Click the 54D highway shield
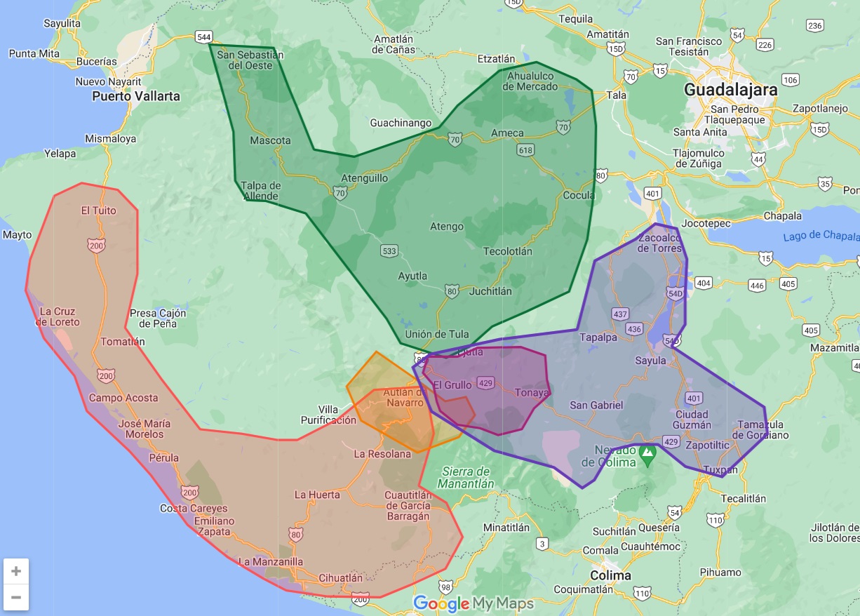This screenshot has width=860, height=616. point(675,294)
